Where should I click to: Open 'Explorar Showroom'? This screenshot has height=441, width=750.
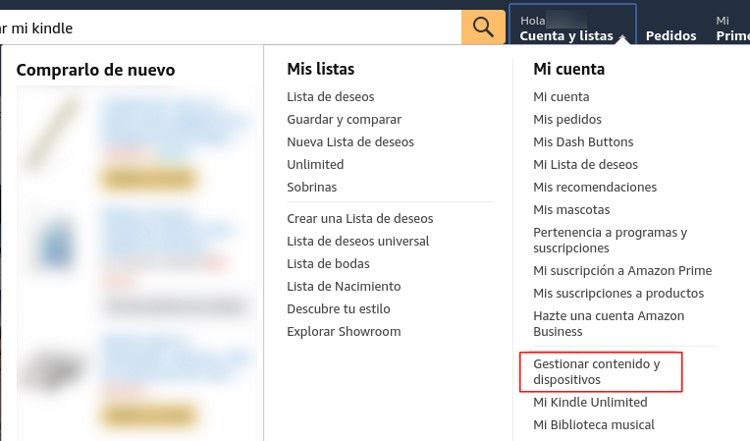[343, 331]
